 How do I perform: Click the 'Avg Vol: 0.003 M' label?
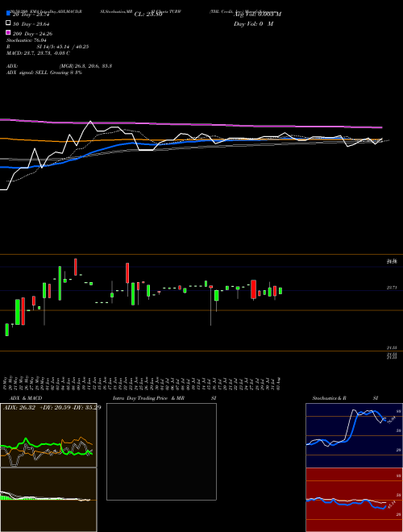coord(257,15)
